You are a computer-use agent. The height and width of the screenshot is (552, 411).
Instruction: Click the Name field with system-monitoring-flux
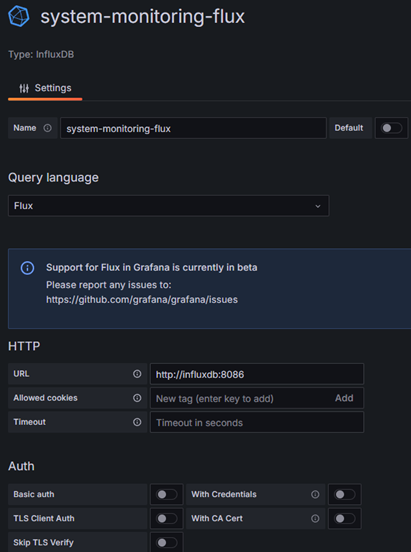pyautogui.click(x=193, y=128)
